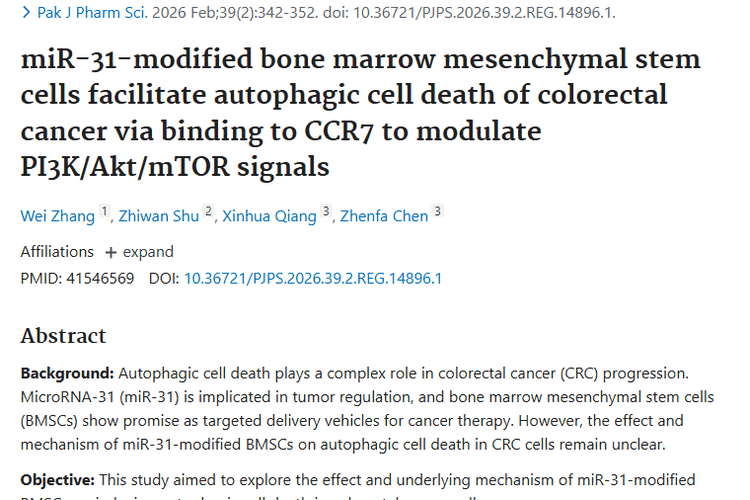The image size is (750, 500).
Task: Click affiliation superscript 3 after Xinhua Qiang
Action: 325,212
